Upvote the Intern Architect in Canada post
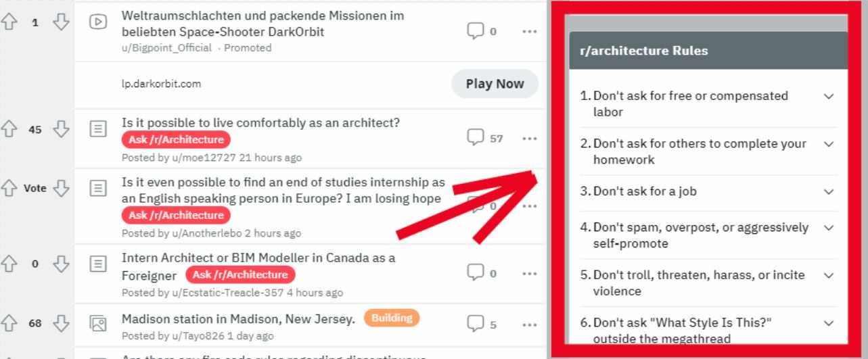Image resolution: width=868 pixels, height=359 pixels. (x=10, y=264)
